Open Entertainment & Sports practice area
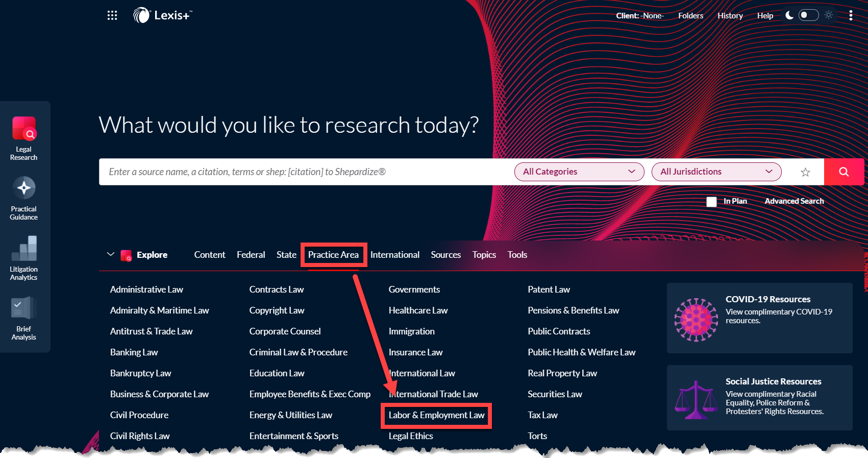Viewport: 868px width, 458px height. [294, 436]
